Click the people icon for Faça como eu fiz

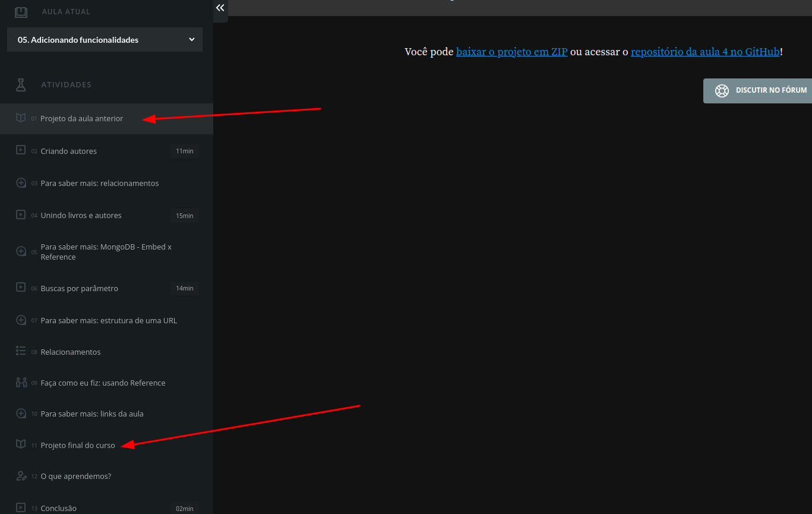click(x=21, y=383)
